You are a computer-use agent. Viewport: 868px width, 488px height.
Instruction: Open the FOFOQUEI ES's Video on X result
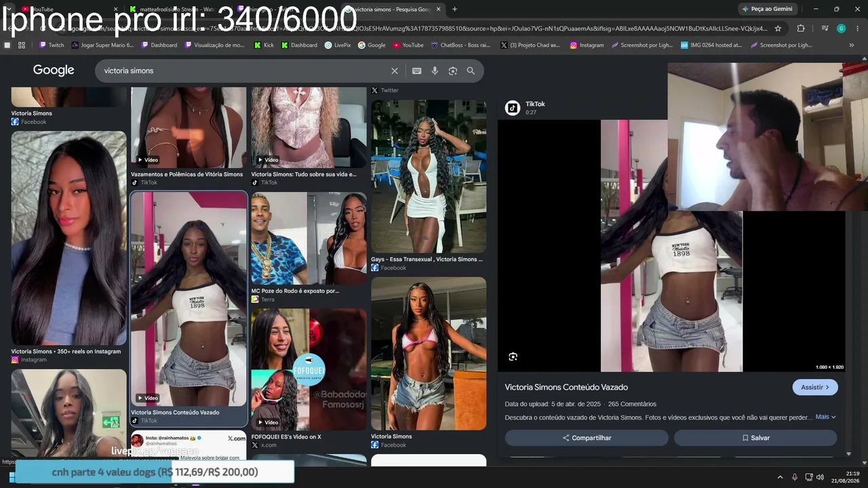(309, 379)
